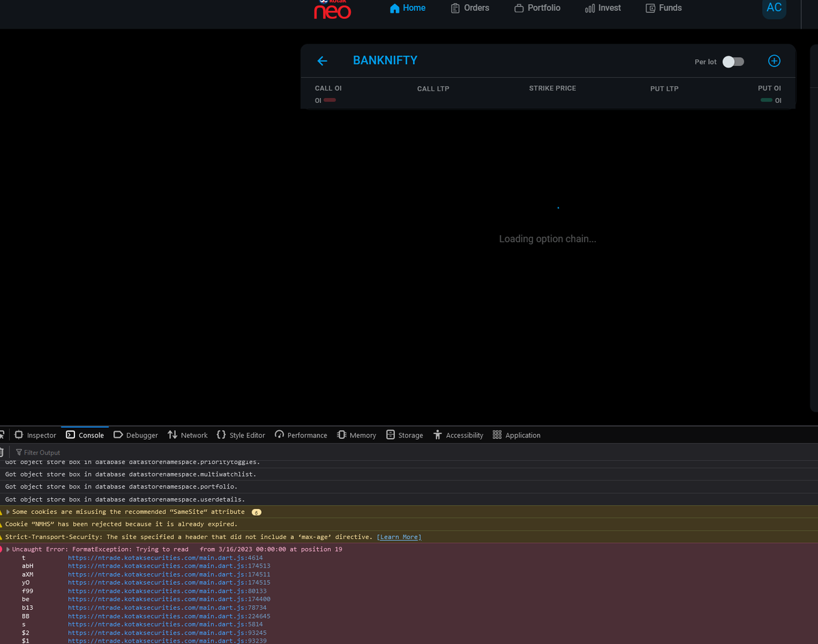The height and width of the screenshot is (644, 818).
Task: Click the Strict-Transport-Security warning message
Action: [x=189, y=537]
